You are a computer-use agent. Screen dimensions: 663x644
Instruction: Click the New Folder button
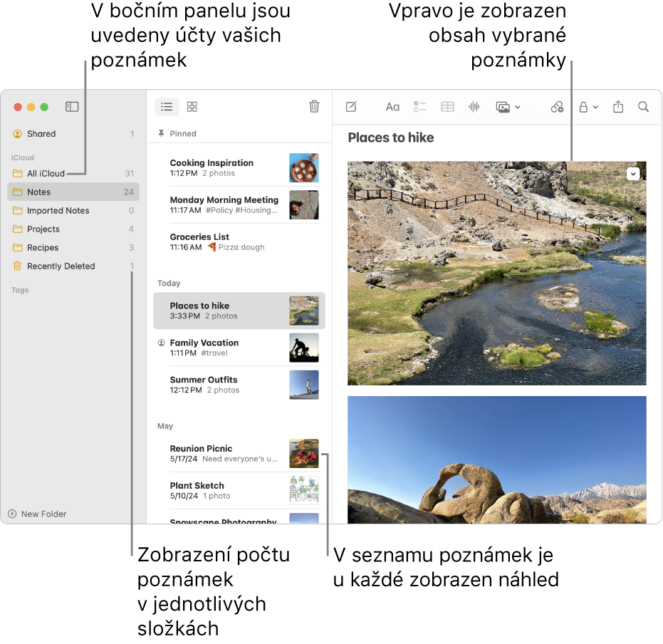[x=37, y=514]
